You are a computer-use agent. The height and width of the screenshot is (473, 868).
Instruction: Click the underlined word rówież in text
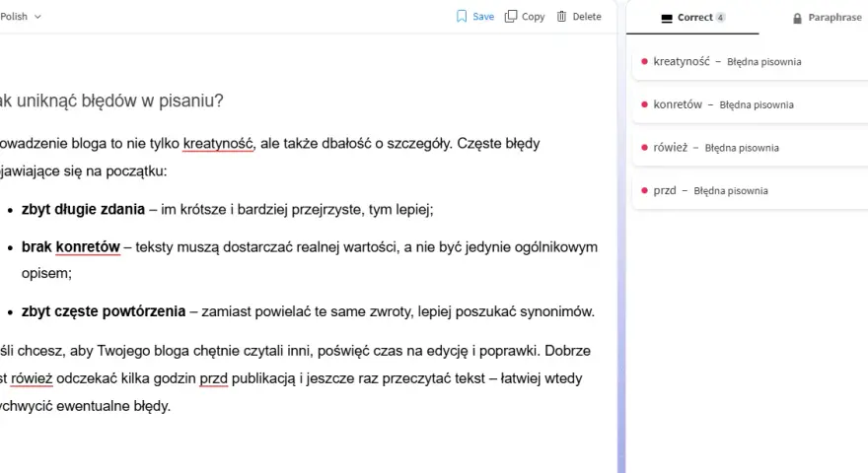[x=32, y=378]
